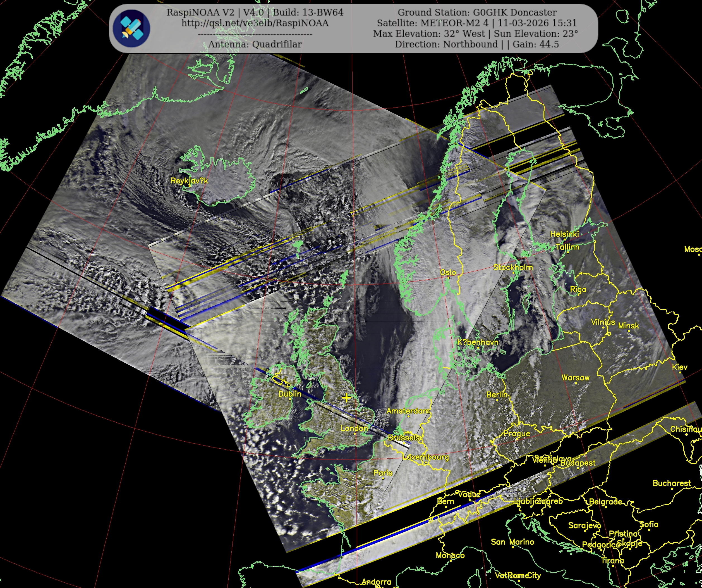This screenshot has width=702, height=588.
Task: Open the qsl.net RaspiNOAA URL text
Action: (255, 23)
